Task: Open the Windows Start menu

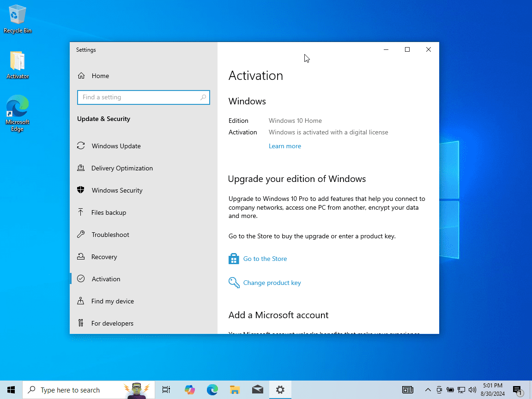Action: tap(11, 390)
